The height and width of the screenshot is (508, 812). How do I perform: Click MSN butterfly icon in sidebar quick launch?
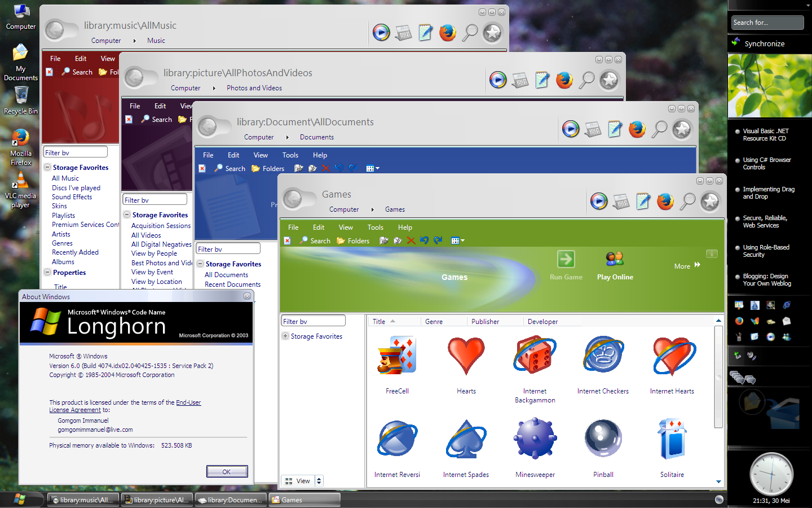click(755, 321)
